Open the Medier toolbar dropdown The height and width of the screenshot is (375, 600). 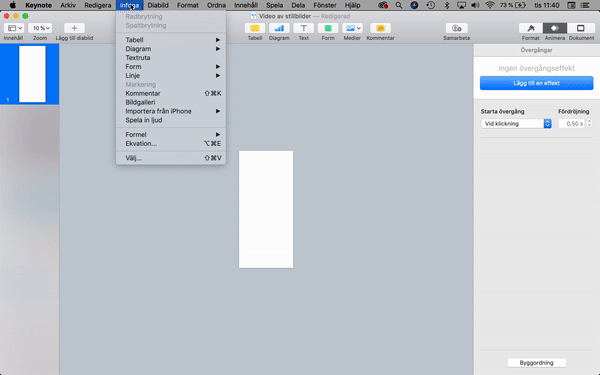pos(352,28)
